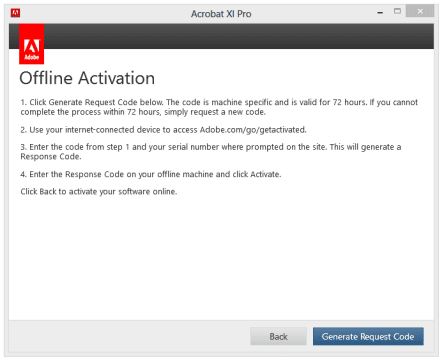Image resolution: width=444 pixels, height=360 pixels.
Task: Click the 'Click Back to activate' note
Action: (x=99, y=192)
